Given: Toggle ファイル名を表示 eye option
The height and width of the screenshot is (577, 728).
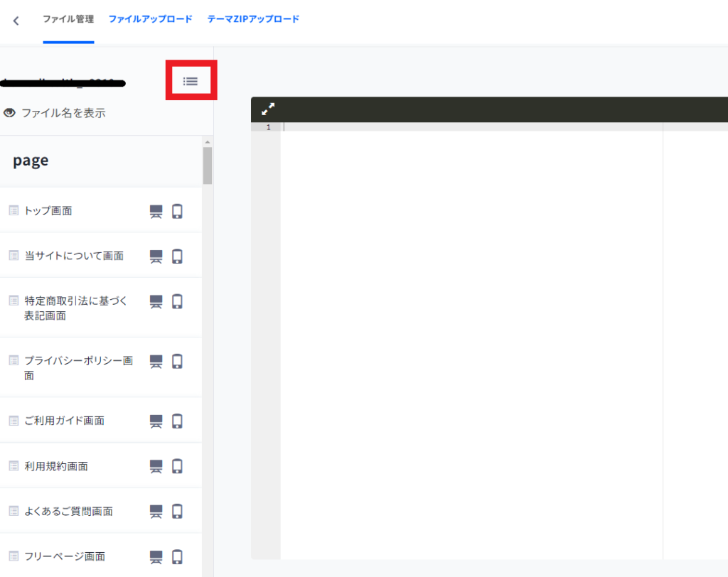Looking at the screenshot, I should 55,113.
